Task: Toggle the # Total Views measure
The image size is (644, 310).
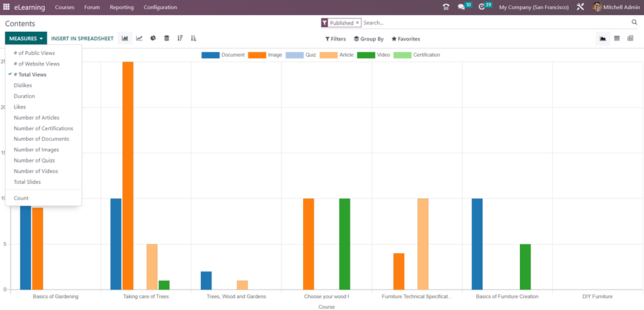Action: [x=30, y=75]
